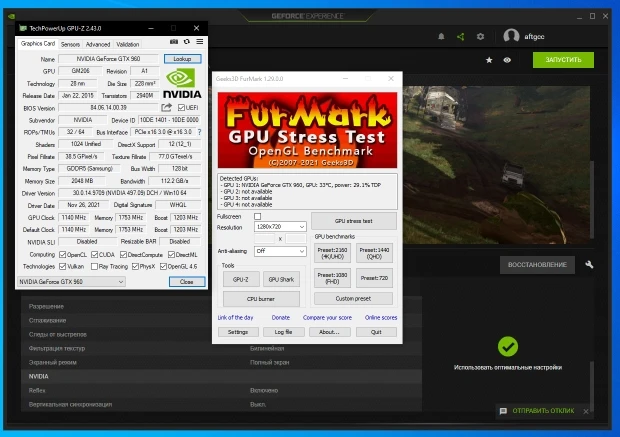Click the custom resolution width field
Viewport: 620px width, 437px height.
pos(265,238)
